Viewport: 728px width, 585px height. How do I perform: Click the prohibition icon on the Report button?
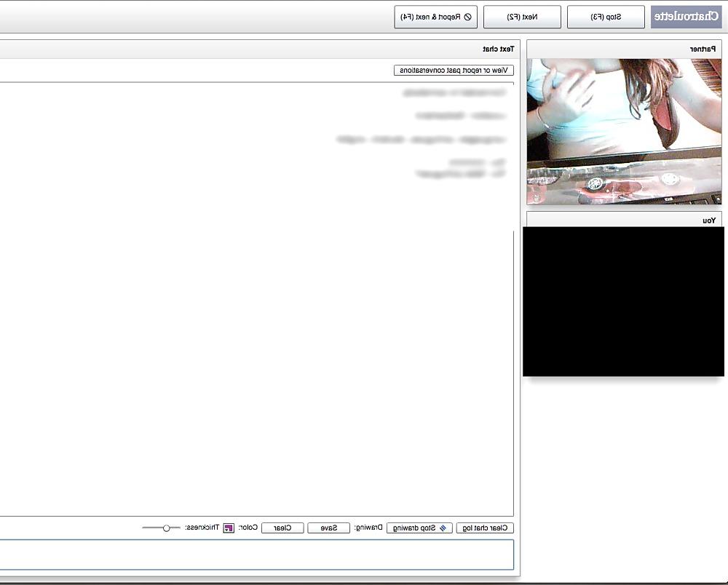(x=467, y=17)
